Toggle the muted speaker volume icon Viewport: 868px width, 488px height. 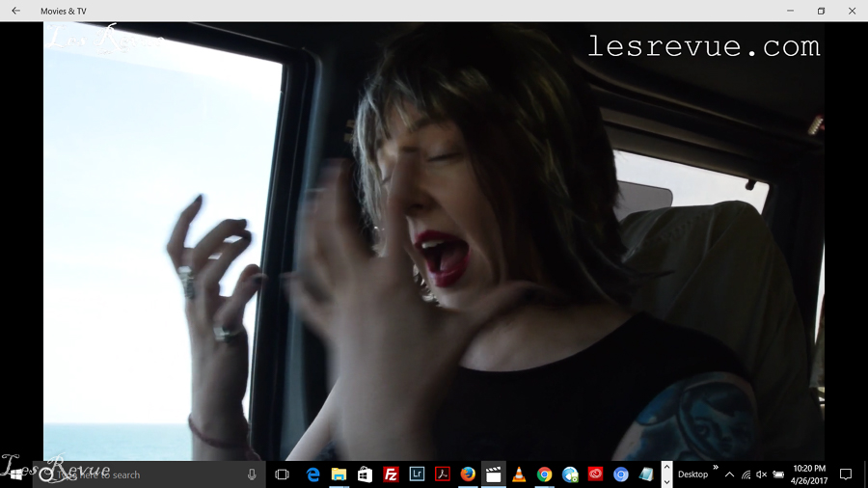pos(761,474)
